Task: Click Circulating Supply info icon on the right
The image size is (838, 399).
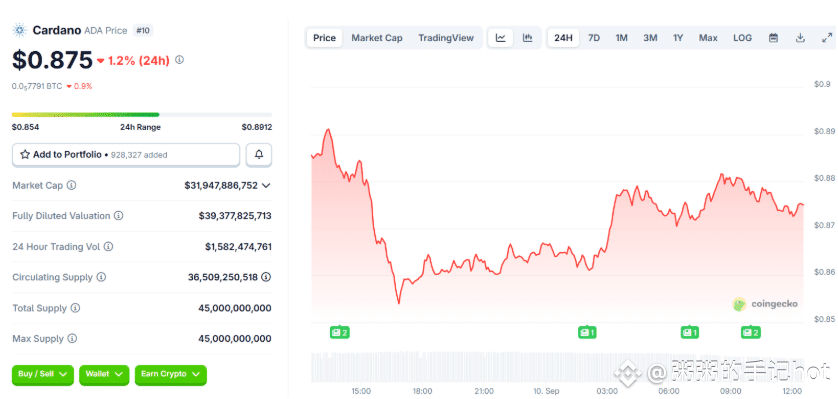Action: [266, 277]
